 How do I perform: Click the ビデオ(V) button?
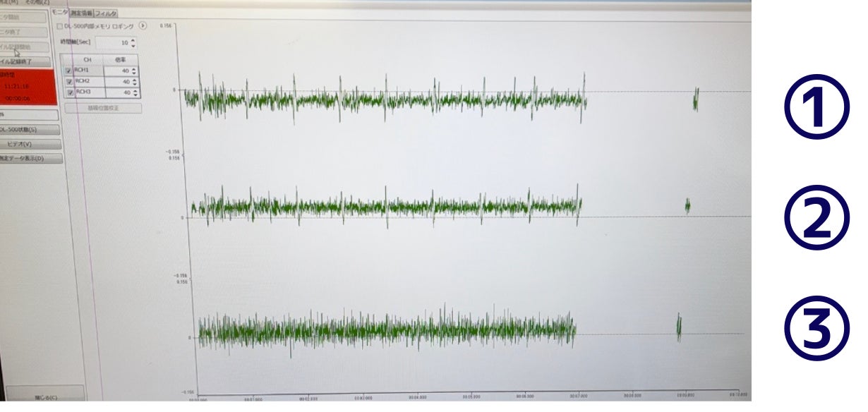click(x=28, y=144)
